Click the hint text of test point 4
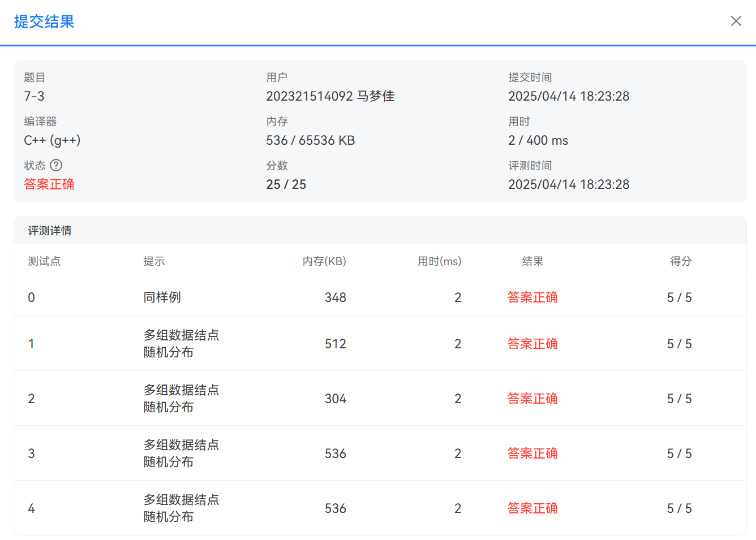 (x=181, y=508)
